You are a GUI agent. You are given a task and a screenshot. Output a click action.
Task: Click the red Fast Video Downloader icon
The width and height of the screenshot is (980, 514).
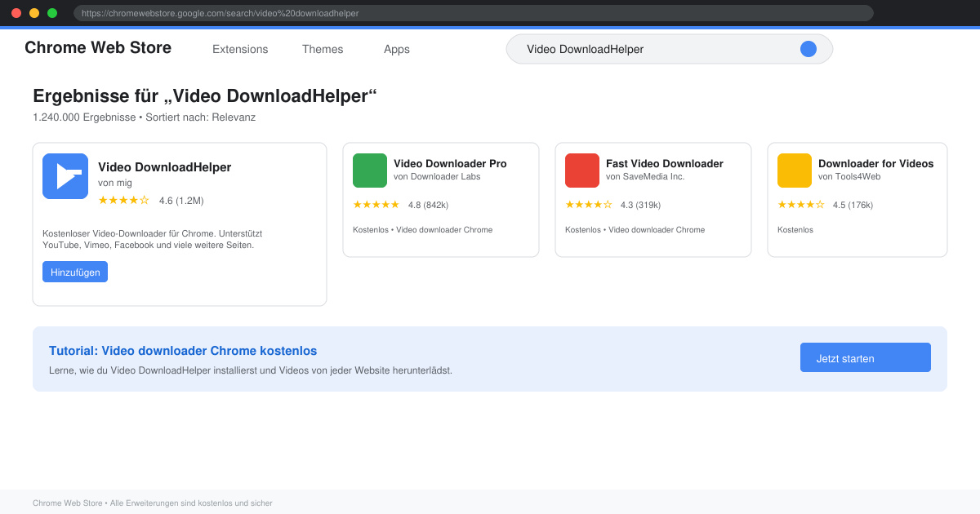coord(582,171)
